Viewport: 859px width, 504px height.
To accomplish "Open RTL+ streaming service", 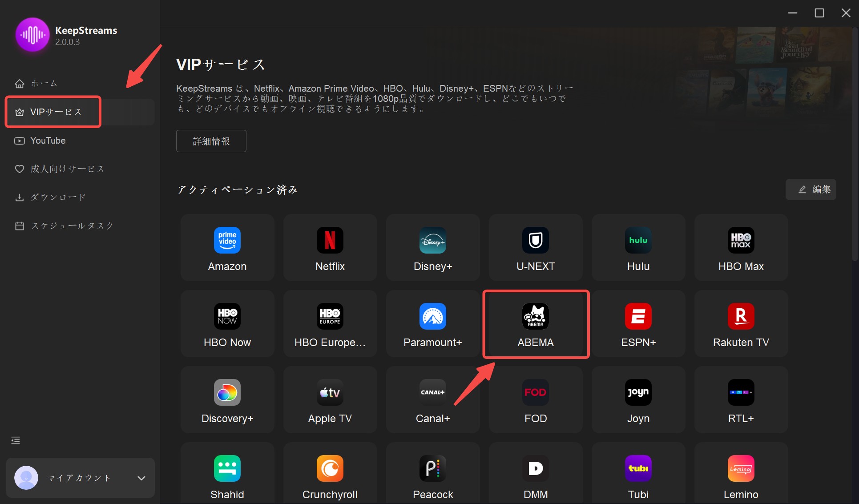I will [x=741, y=399].
